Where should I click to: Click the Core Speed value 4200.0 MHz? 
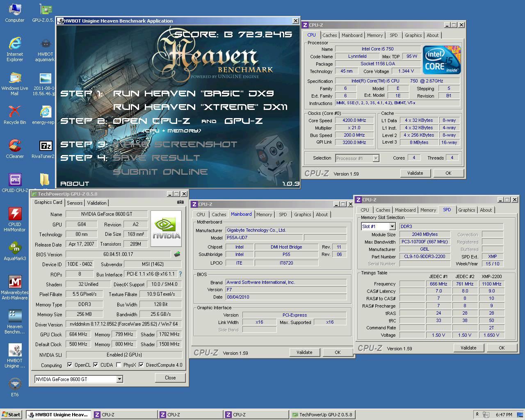[x=355, y=121]
